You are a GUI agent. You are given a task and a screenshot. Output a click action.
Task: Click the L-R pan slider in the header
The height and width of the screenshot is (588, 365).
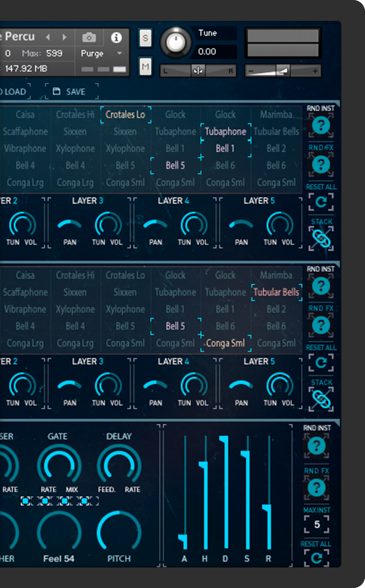coord(198,71)
